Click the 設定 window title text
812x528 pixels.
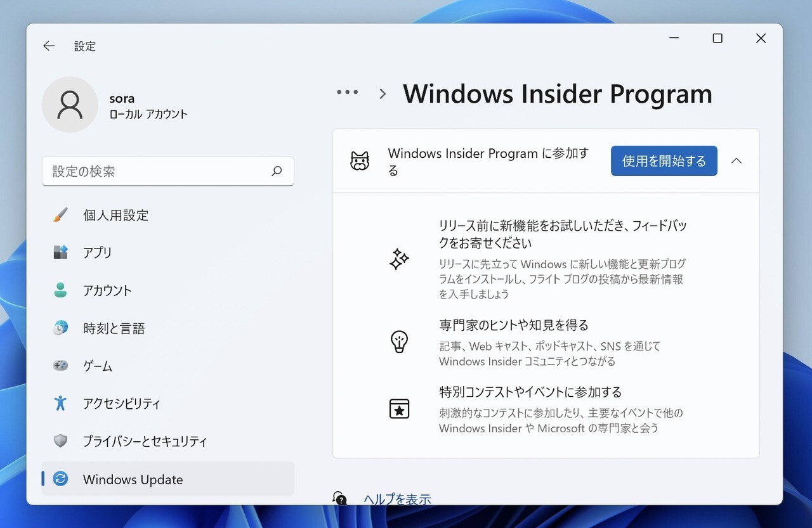click(x=85, y=46)
